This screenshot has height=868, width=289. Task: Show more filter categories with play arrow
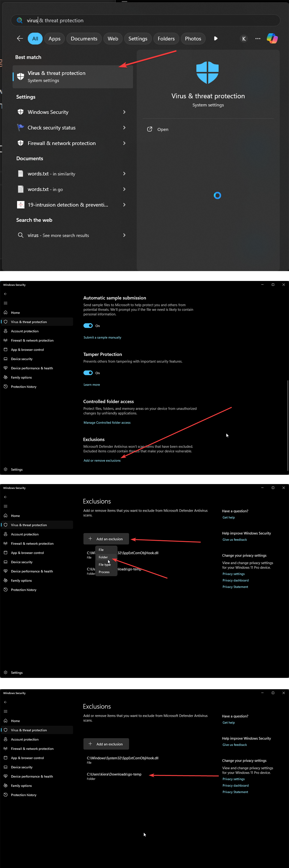pyautogui.click(x=216, y=38)
